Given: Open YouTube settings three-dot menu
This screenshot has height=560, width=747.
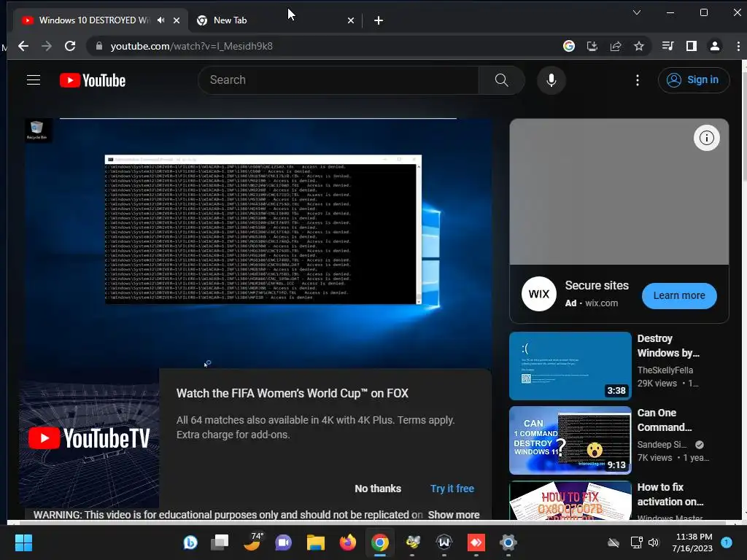Looking at the screenshot, I should [x=638, y=80].
